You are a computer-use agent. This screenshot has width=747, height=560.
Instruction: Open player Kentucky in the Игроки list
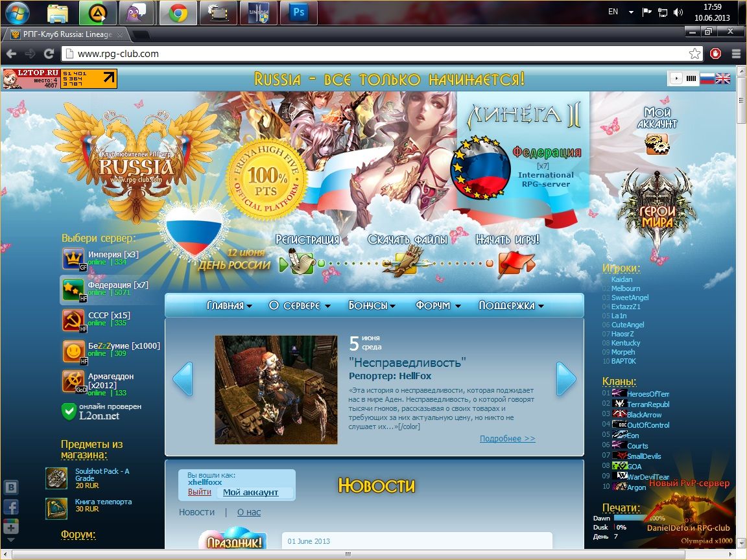point(626,343)
